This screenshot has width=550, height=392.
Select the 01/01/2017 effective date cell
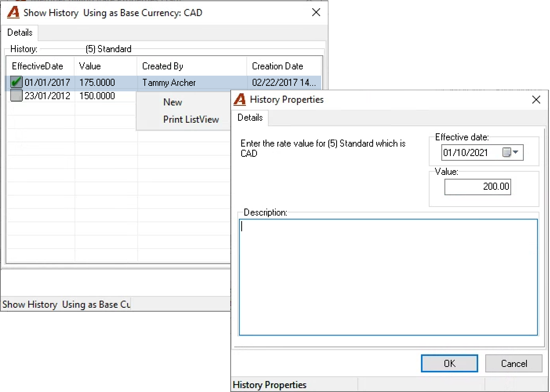coord(47,83)
